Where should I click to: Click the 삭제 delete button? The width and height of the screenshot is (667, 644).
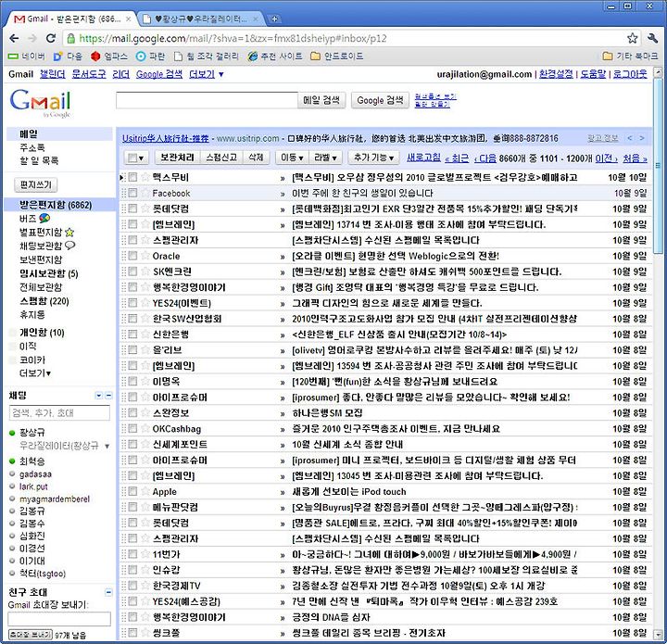pos(256,158)
